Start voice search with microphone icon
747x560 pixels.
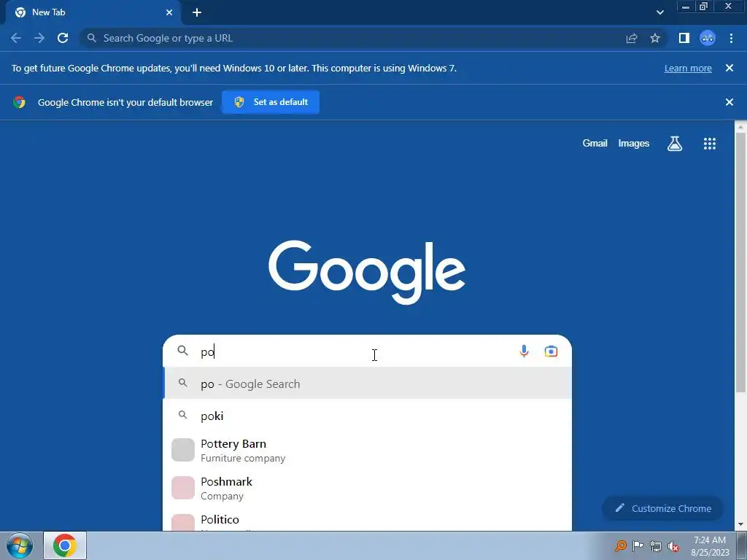point(524,351)
